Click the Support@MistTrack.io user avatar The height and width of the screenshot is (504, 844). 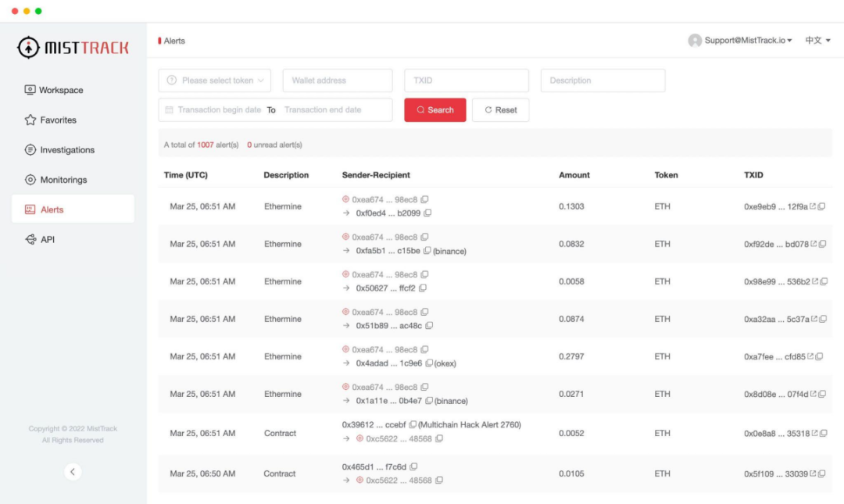(x=695, y=41)
